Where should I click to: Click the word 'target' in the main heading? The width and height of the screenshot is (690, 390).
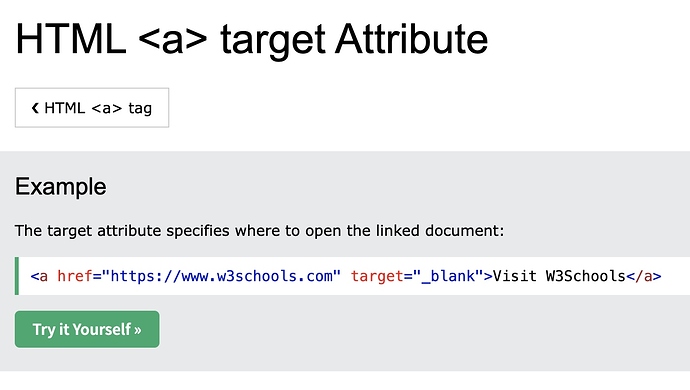[x=273, y=40]
